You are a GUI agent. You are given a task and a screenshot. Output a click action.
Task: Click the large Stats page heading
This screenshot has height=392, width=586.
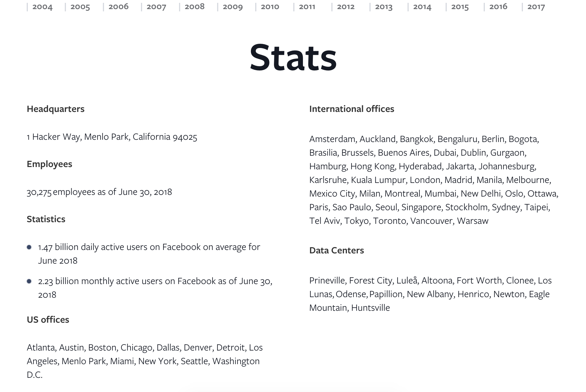(293, 58)
